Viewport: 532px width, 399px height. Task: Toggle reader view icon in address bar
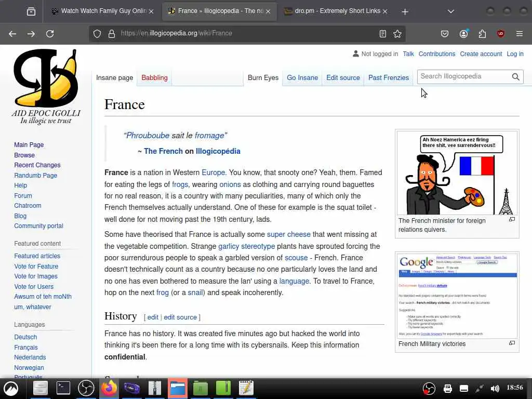point(383,34)
